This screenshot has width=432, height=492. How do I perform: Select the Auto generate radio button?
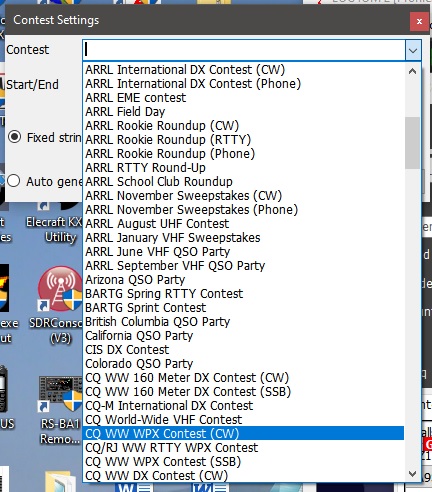click(x=14, y=181)
